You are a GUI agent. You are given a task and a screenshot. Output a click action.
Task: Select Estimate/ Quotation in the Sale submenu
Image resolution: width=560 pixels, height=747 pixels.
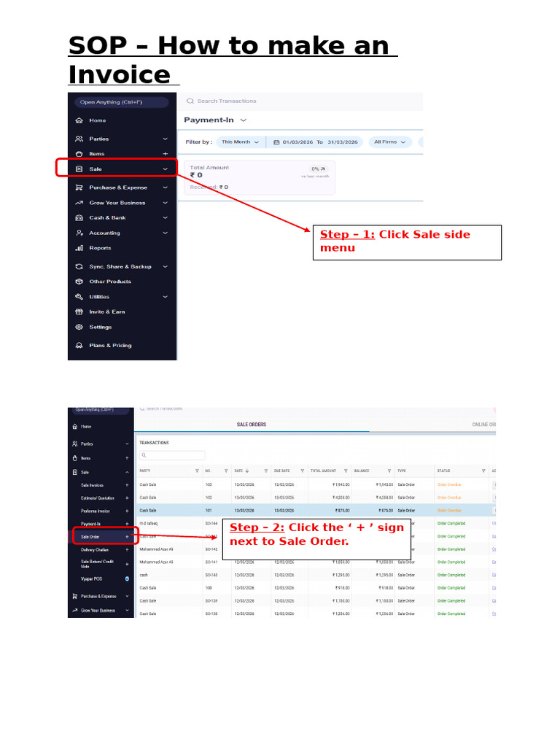point(98,498)
